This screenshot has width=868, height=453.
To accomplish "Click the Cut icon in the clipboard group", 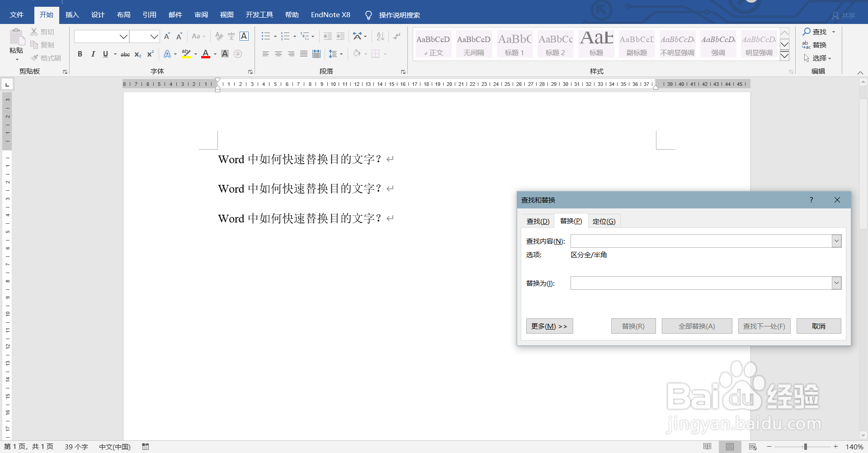I will tap(35, 31).
